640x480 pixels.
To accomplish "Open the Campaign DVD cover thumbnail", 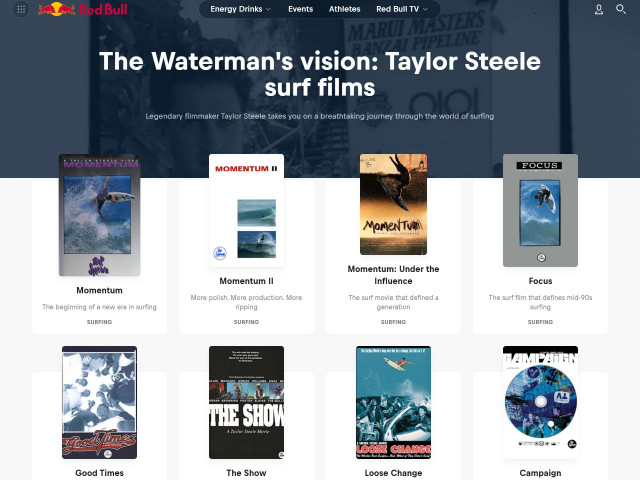I will coord(540,402).
